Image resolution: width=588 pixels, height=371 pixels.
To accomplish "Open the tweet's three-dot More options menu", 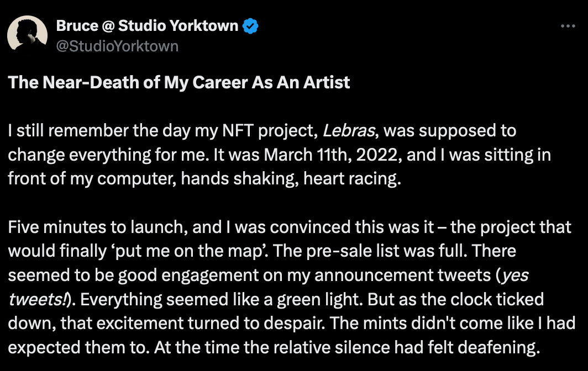I will [568, 26].
